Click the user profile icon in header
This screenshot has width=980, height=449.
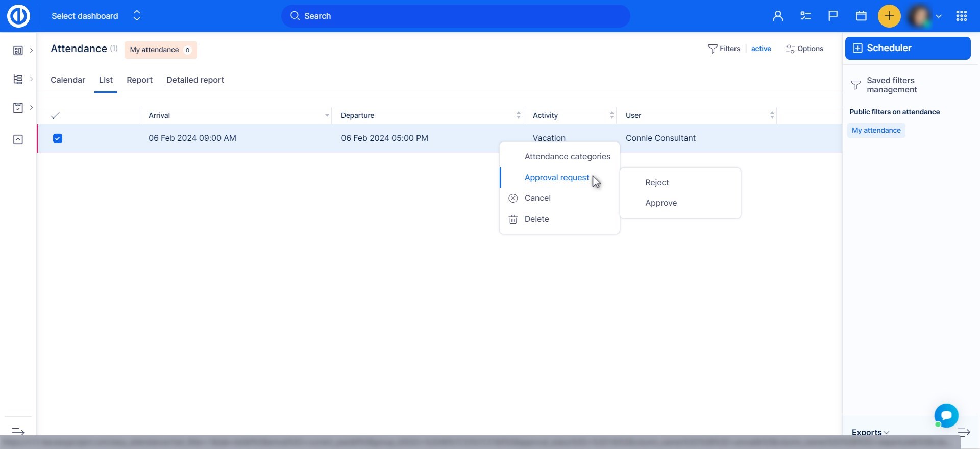[777, 16]
